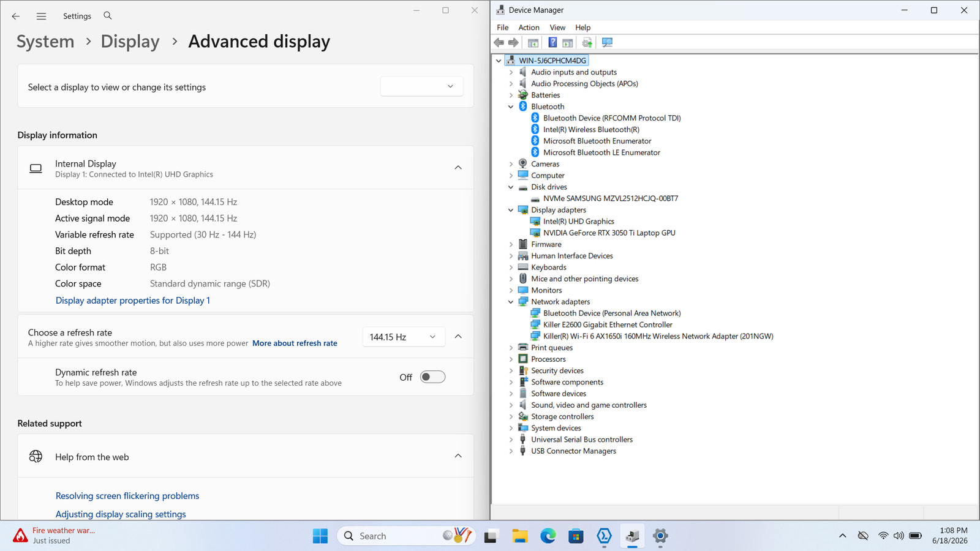Go back using the Settings back arrow
This screenshot has height=551, width=980.
[x=16, y=16]
